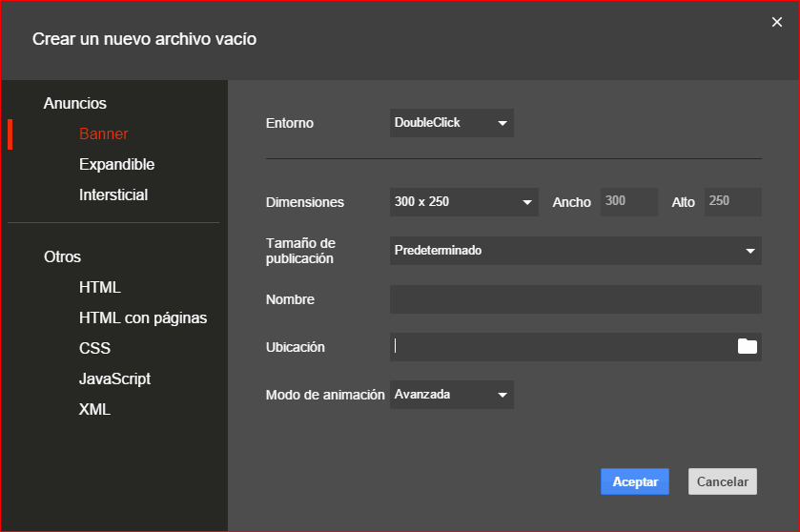The width and height of the screenshot is (800, 532).
Task: Select CSS file type
Action: tap(94, 348)
